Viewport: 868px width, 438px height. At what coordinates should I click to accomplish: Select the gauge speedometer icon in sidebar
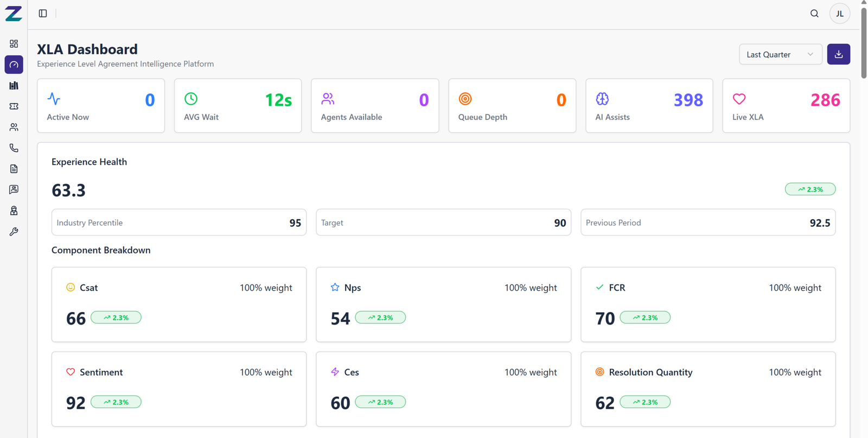(14, 65)
